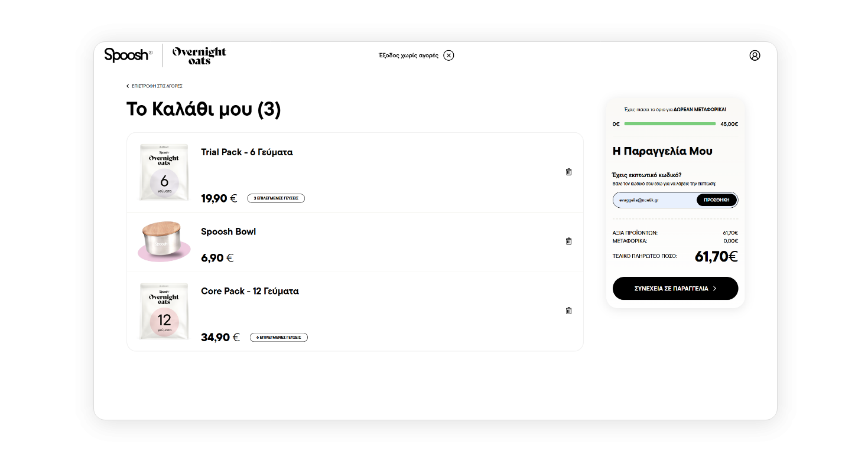
Task: Click back arrow to return to shopping
Action: click(x=128, y=86)
